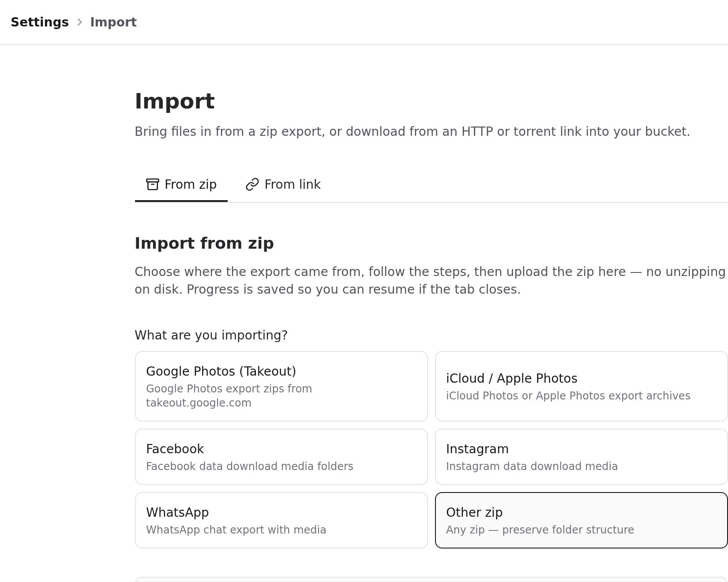This screenshot has height=582, width=728.
Task: Choose Google Photos (Takeout) as import source
Action: point(281,386)
